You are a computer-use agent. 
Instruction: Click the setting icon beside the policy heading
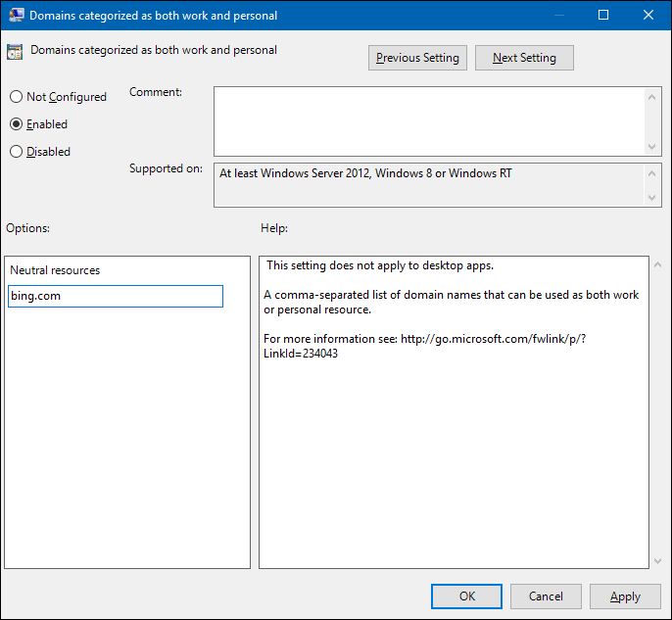point(15,52)
